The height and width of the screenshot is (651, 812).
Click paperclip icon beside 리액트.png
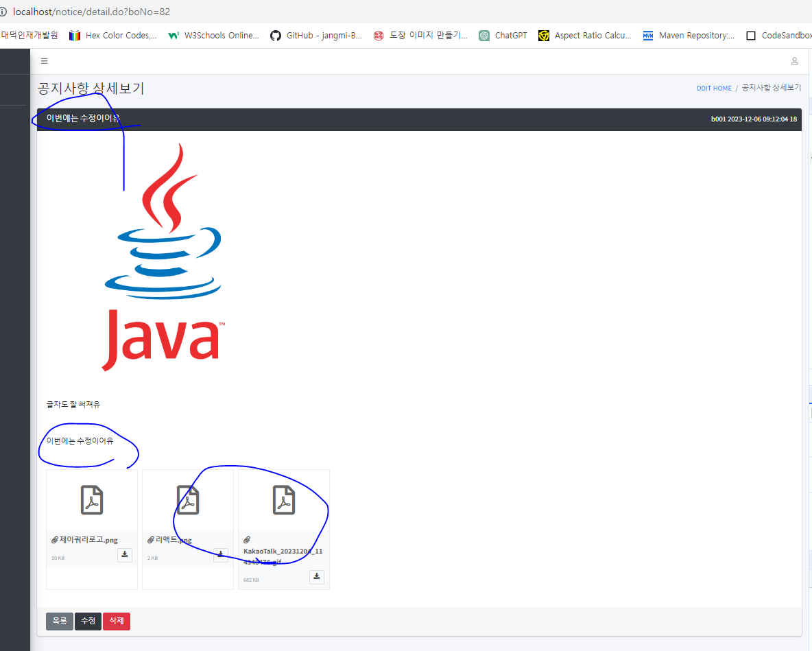[151, 540]
